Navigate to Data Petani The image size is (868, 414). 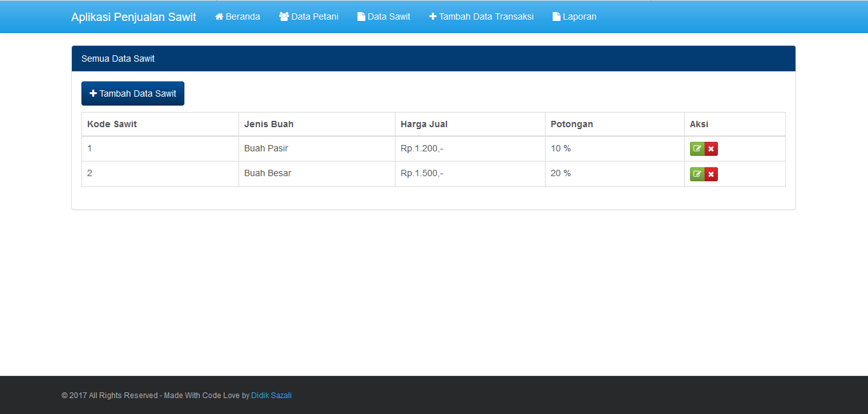click(x=309, y=16)
